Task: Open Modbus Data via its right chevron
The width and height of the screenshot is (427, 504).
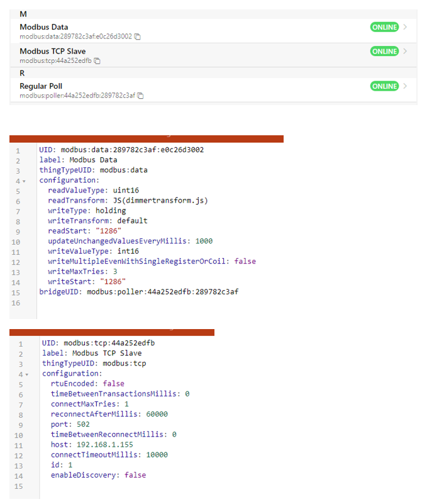Action: coord(405,28)
